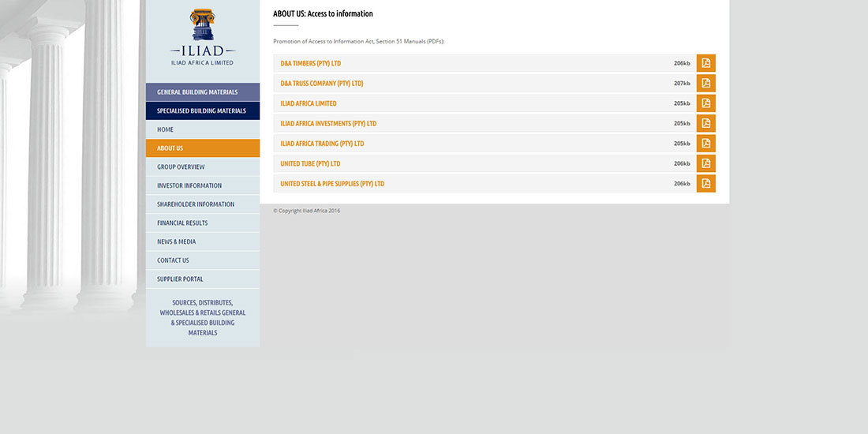Click the United Tube PDF icon
The image size is (868, 434).
[705, 163]
